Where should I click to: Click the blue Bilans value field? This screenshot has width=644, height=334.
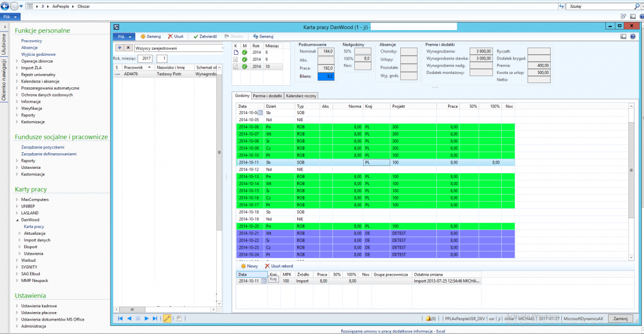pos(326,77)
